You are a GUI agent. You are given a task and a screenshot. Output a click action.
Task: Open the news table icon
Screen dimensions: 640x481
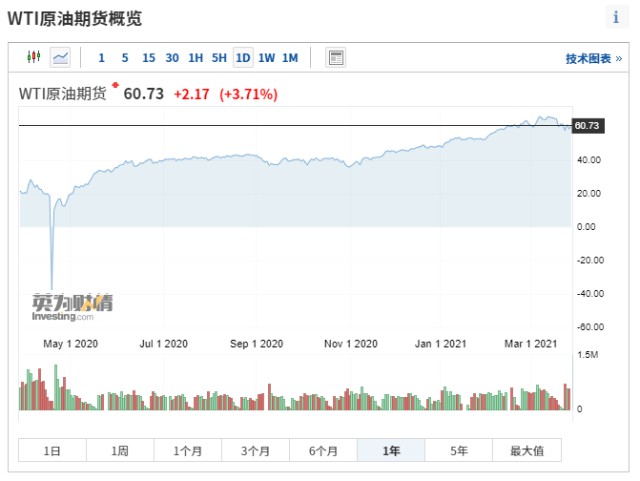pos(336,58)
